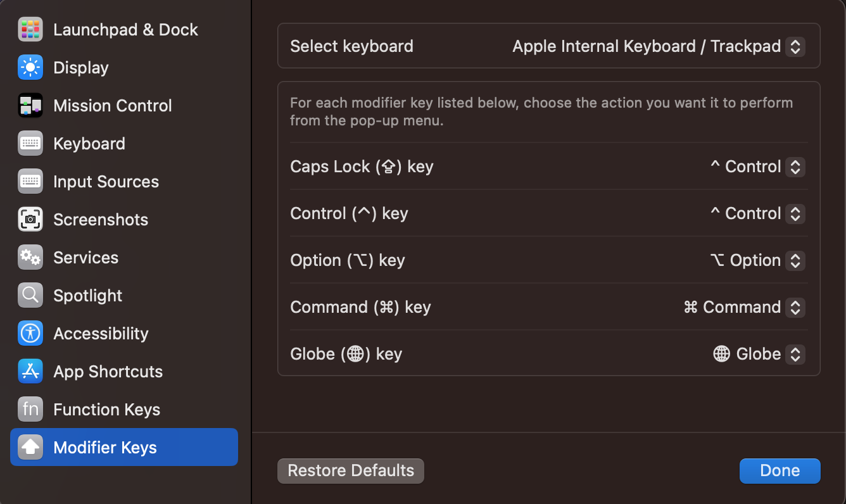Open the Select keyboard dropdown
846x504 pixels.
[795, 46]
